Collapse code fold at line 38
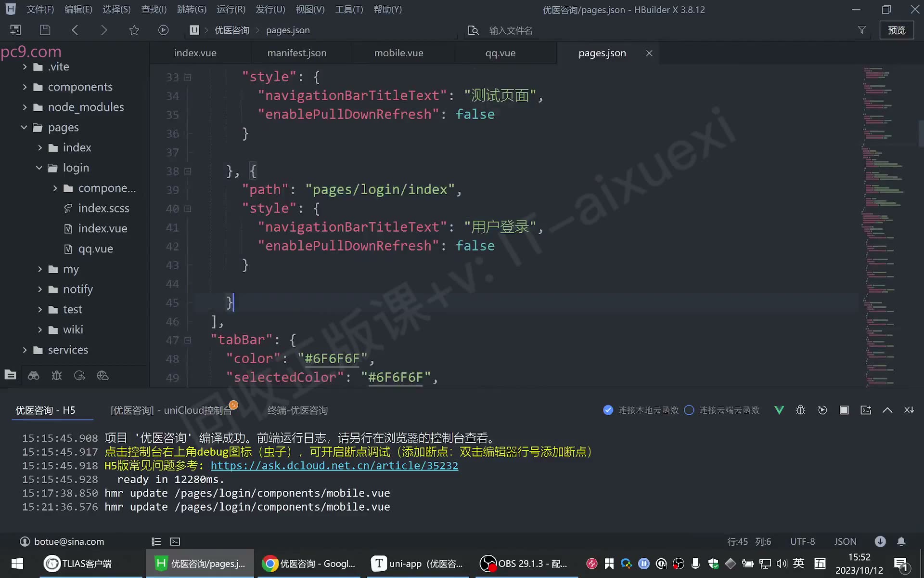The width and height of the screenshot is (924, 578). click(188, 171)
